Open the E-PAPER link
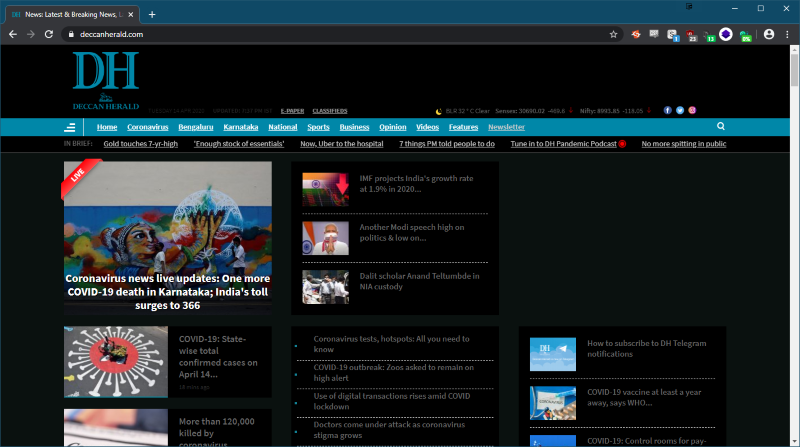Image resolution: width=800 pixels, height=447 pixels. point(292,111)
